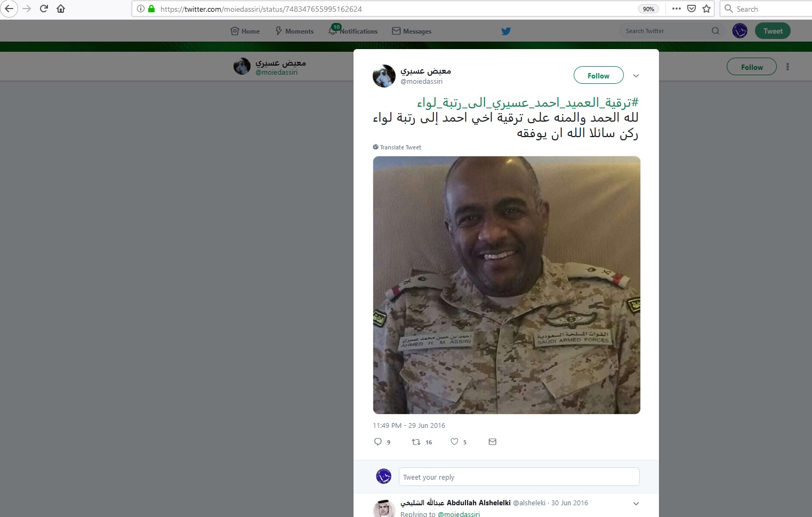Open profile more options vertical dots
812x517 pixels.
787,67
